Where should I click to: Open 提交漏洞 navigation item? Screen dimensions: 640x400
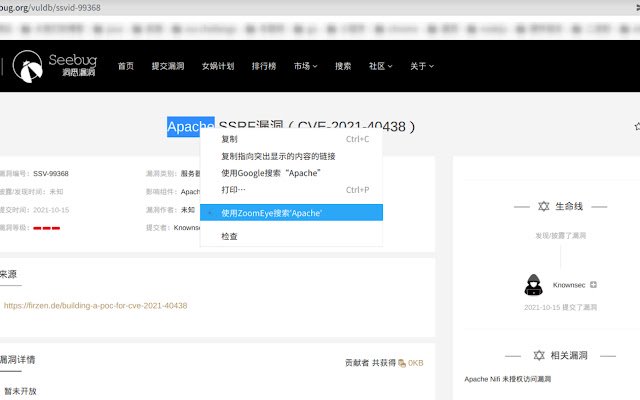coord(168,66)
